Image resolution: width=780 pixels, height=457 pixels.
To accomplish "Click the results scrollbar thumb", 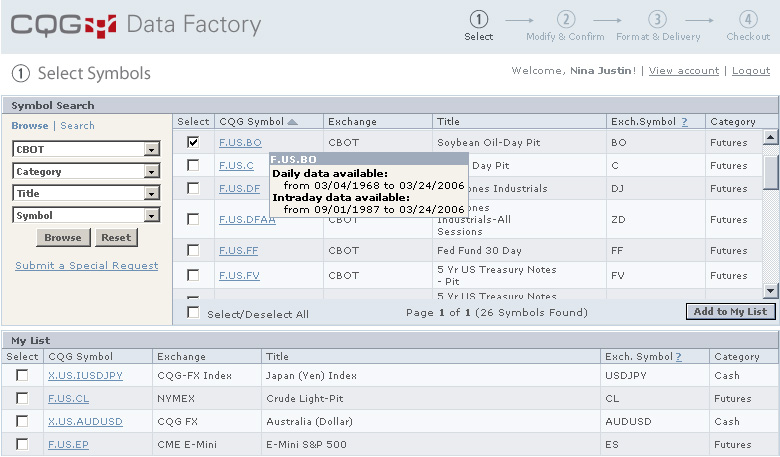I will (x=770, y=172).
